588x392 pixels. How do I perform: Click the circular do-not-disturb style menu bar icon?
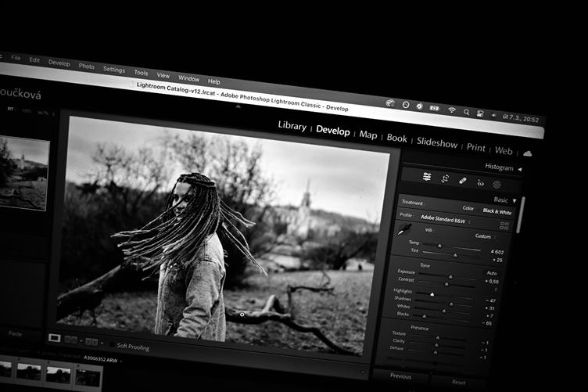point(405,105)
